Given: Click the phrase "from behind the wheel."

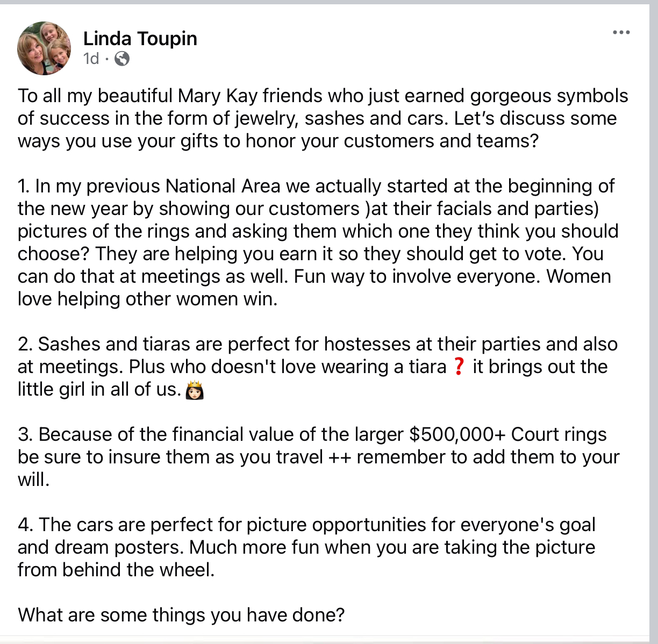Looking at the screenshot, I should [116, 570].
